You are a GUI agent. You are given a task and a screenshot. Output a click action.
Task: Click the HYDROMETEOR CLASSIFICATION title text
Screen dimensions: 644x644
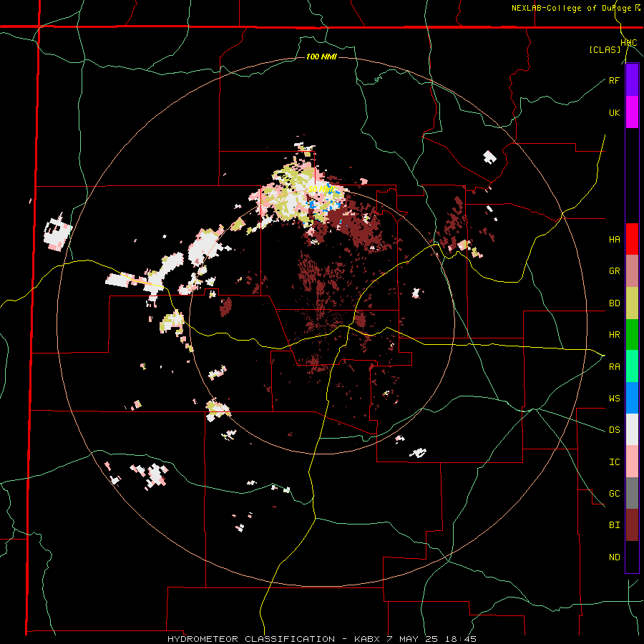pos(251,639)
